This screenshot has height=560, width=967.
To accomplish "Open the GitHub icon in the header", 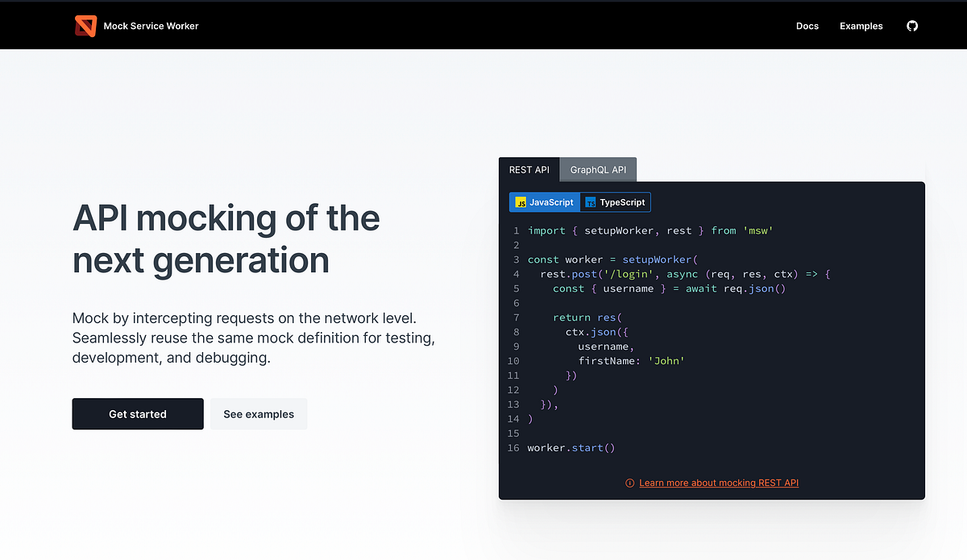I will pos(912,26).
